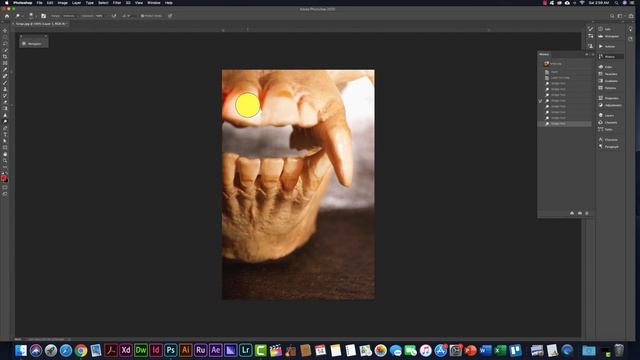640x360 pixels.
Task: Toggle the Brush Settings panel button
Action: pos(44,16)
